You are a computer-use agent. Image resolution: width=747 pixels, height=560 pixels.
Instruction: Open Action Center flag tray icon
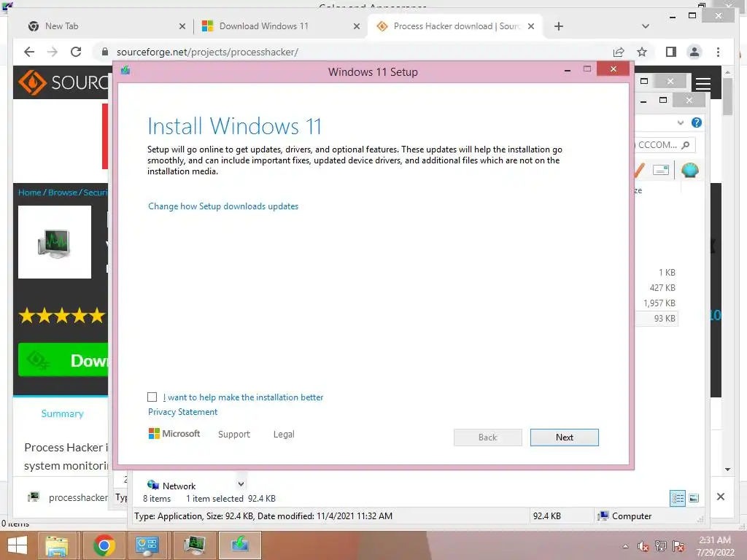(x=678, y=546)
